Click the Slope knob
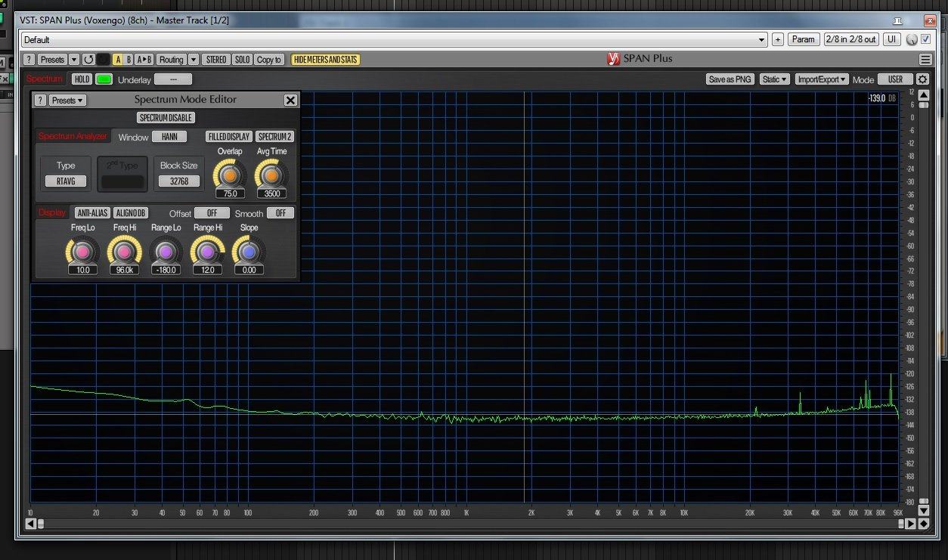The width and height of the screenshot is (948, 560). click(x=249, y=250)
